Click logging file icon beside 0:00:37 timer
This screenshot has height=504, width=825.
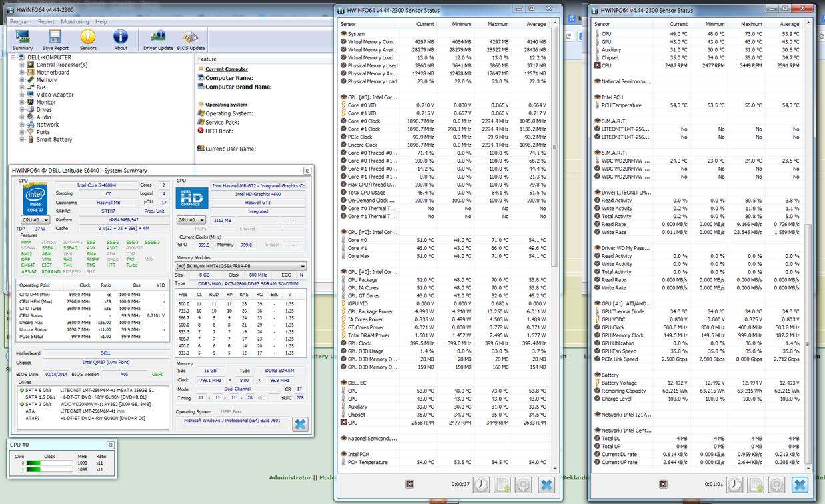502,485
